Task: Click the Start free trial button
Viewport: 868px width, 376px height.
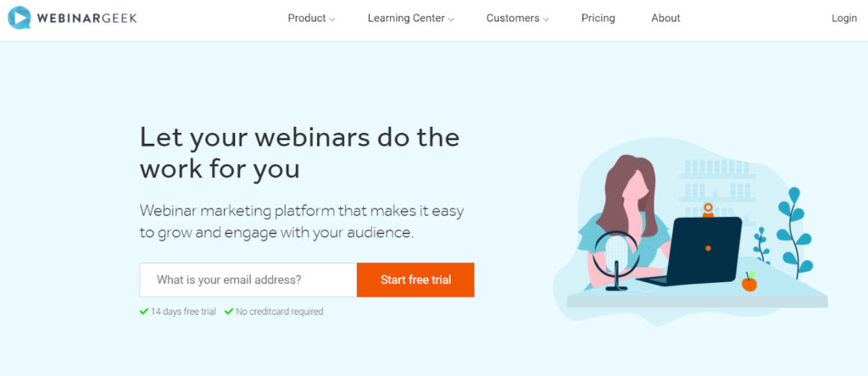Action: (x=415, y=279)
